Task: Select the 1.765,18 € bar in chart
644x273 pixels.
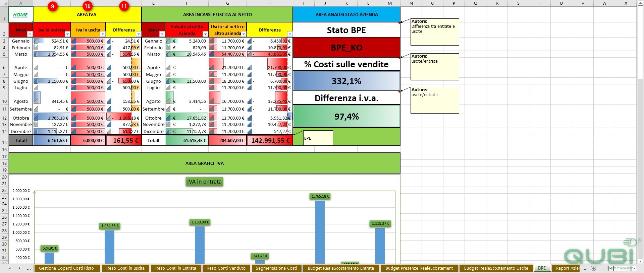Action: pos(320,232)
